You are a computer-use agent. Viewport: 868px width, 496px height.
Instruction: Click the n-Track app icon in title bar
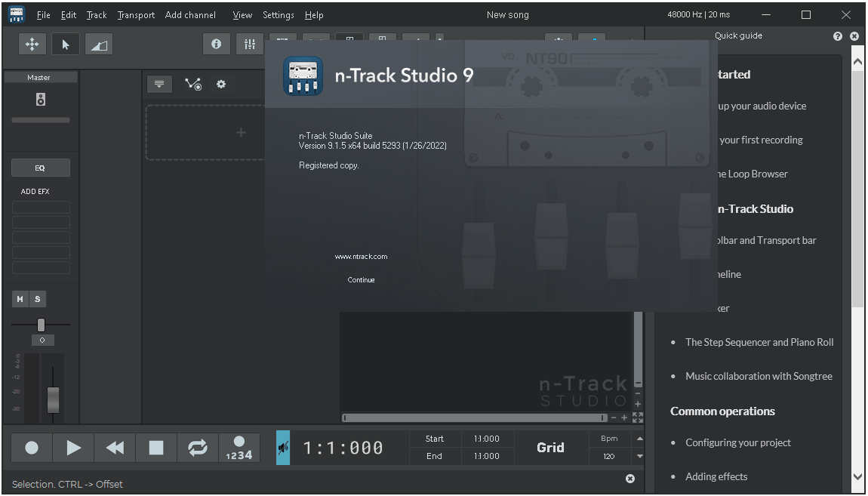[17, 15]
